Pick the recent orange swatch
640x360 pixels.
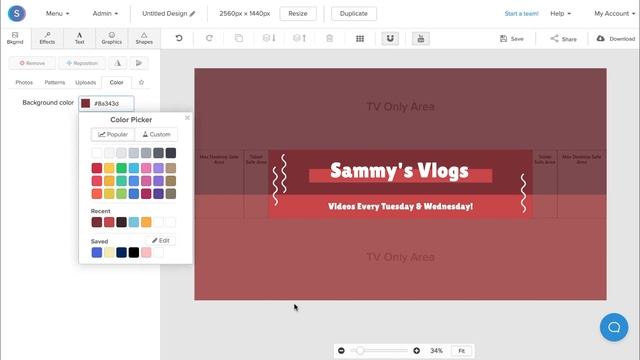click(146, 222)
